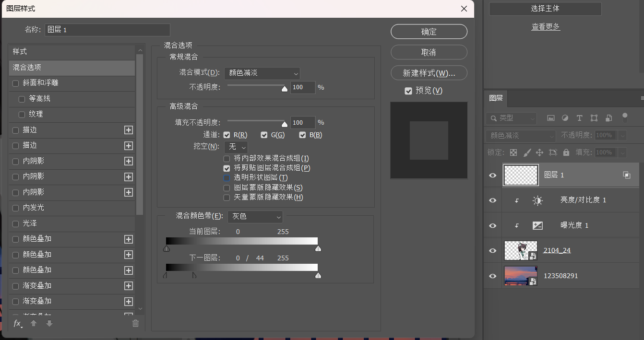Open the 挖空 dropdown

(x=236, y=147)
